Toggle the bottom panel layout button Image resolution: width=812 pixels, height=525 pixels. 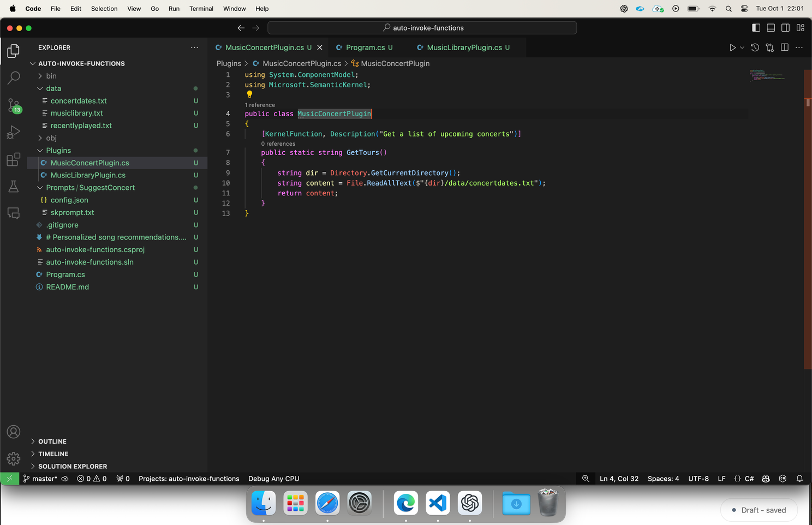click(771, 28)
